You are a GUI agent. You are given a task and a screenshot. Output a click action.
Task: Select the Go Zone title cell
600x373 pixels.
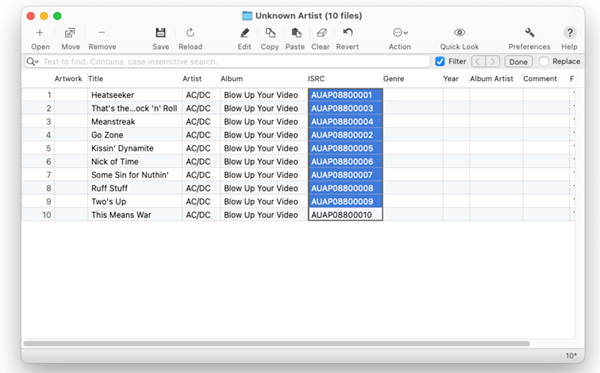[135, 135]
